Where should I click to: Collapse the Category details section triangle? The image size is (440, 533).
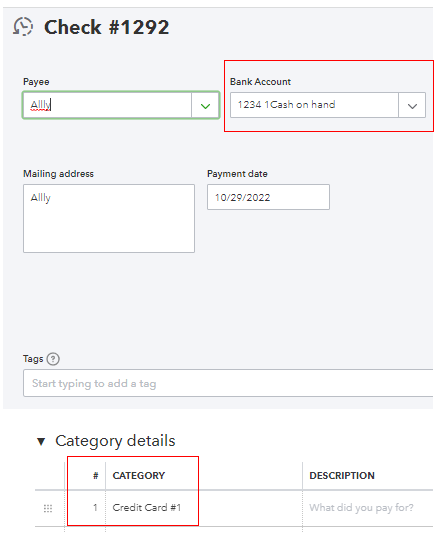41,442
